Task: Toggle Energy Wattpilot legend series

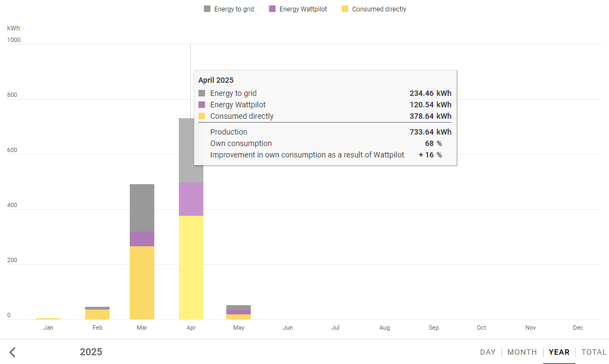Action: click(298, 9)
